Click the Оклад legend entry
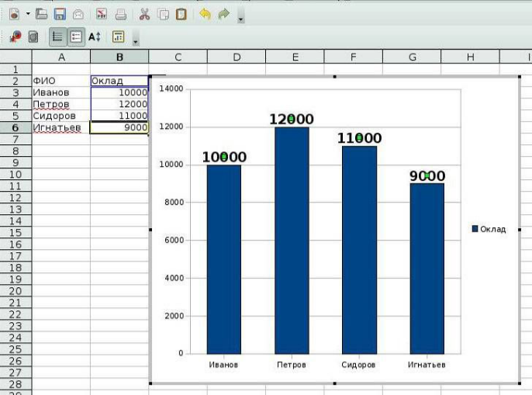 pos(489,229)
